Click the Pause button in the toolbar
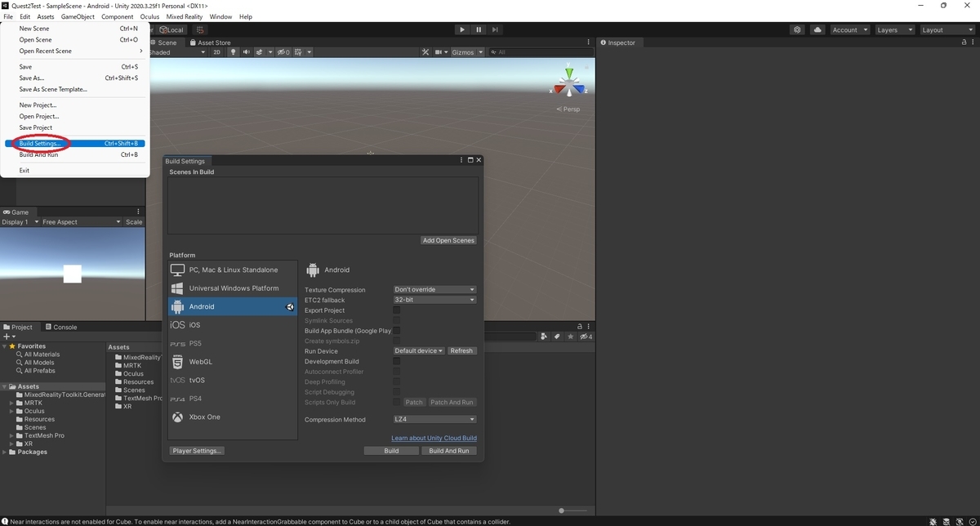 tap(479, 29)
